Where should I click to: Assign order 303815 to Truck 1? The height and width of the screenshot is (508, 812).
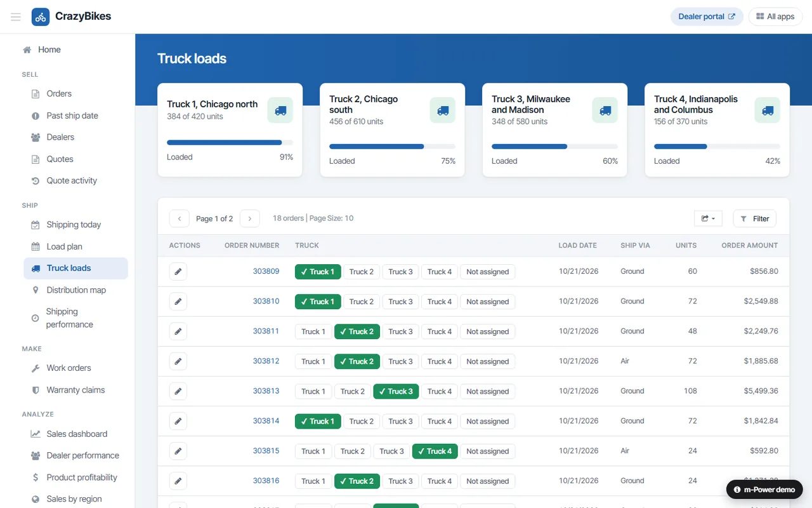313,451
